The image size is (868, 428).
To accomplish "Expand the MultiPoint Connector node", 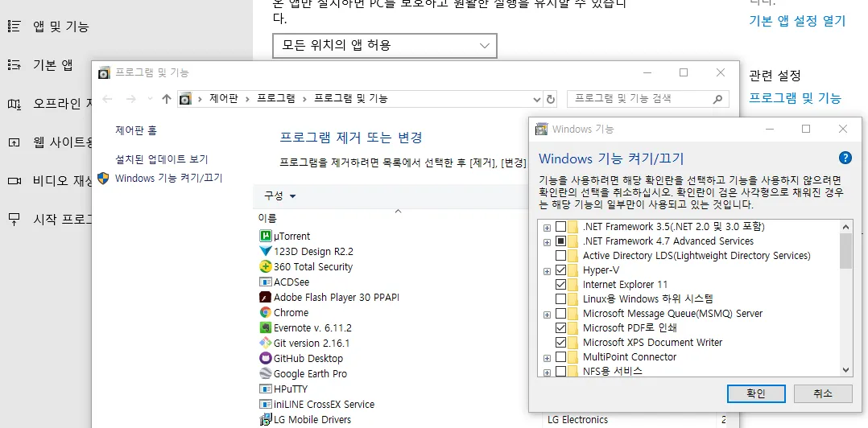I will coord(547,357).
